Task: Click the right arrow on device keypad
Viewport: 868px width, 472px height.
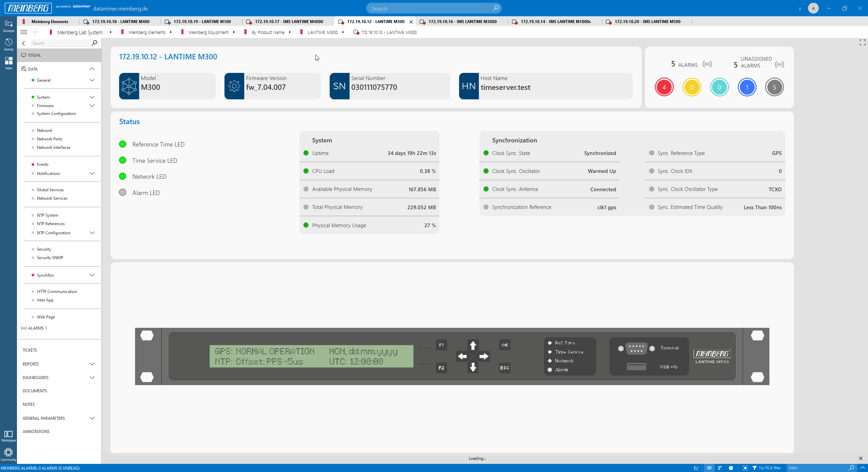Action: tap(484, 356)
